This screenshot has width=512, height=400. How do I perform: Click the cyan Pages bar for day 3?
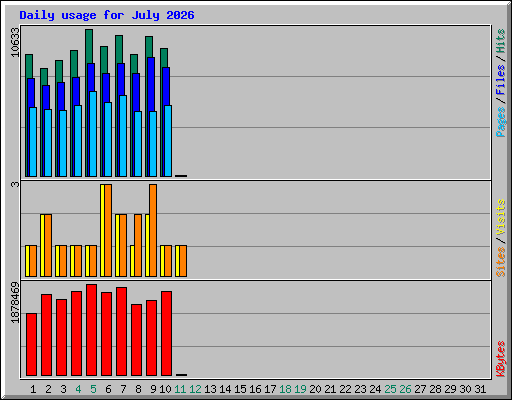pos(63,143)
